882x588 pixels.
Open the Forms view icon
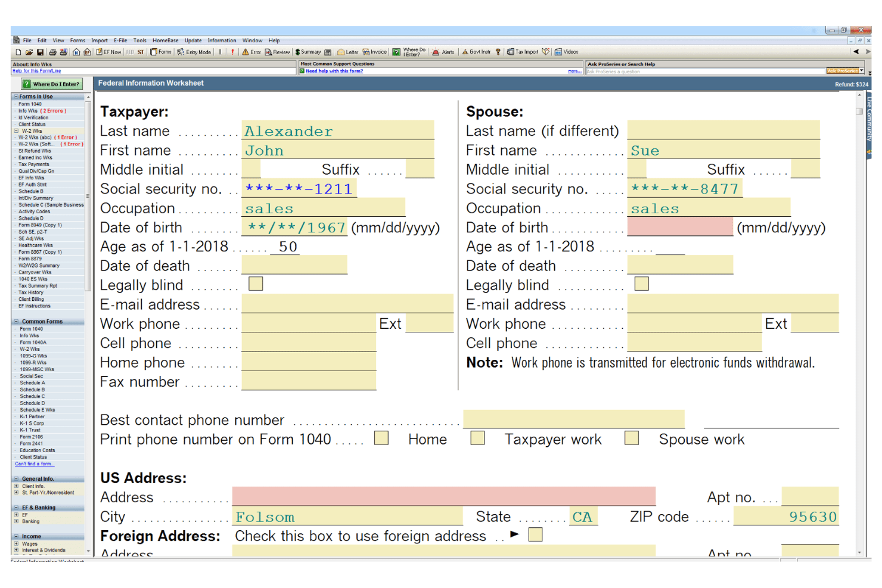[x=159, y=52]
